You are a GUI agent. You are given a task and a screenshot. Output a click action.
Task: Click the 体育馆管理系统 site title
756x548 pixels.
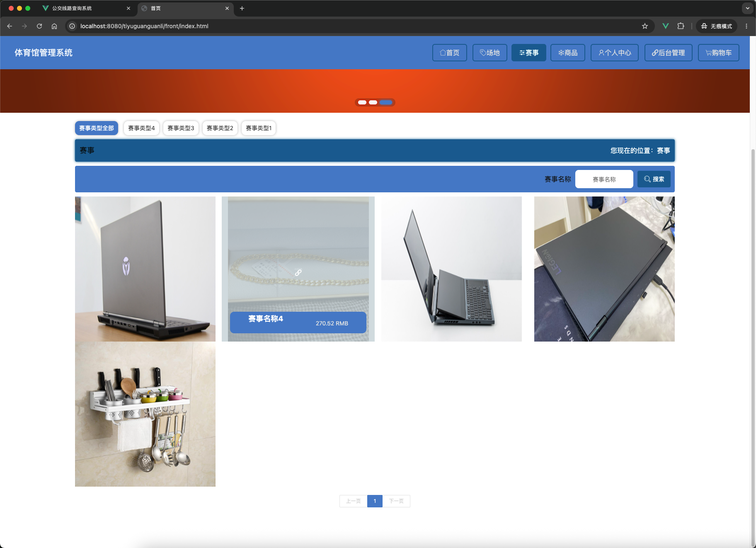pyautogui.click(x=44, y=53)
